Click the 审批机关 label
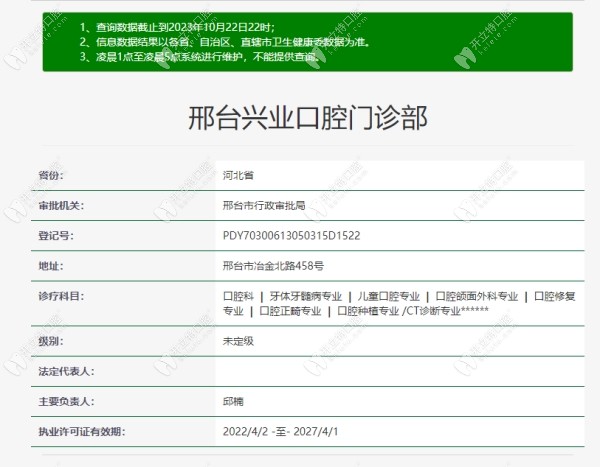 (61, 206)
